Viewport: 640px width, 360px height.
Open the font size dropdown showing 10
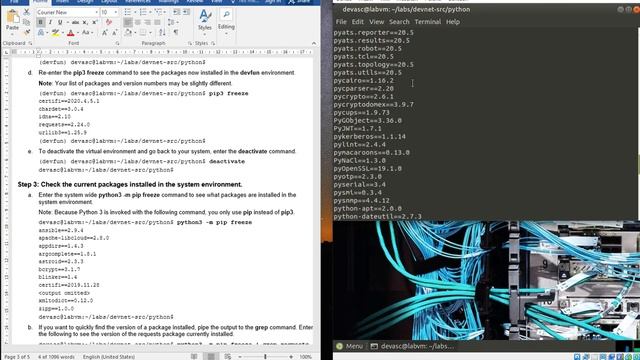(116, 12)
